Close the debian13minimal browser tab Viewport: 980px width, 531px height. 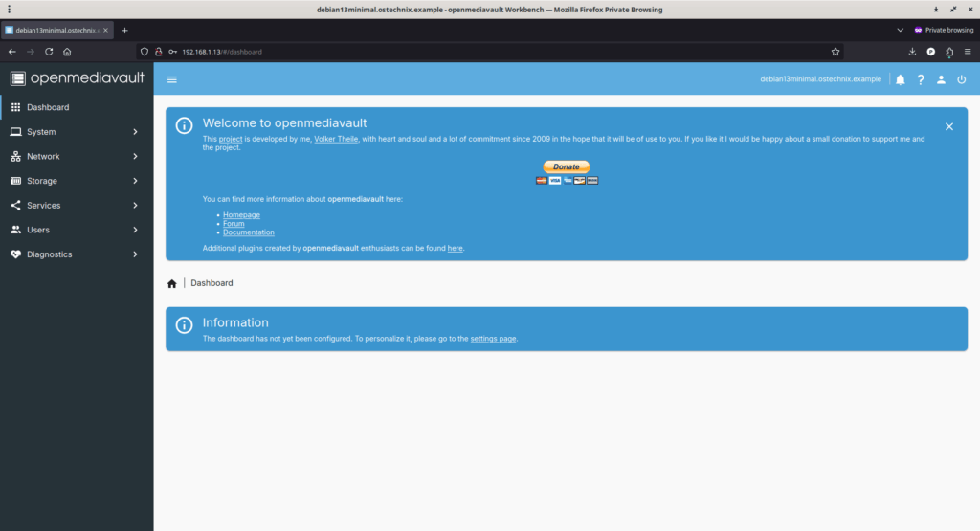pyautogui.click(x=105, y=30)
